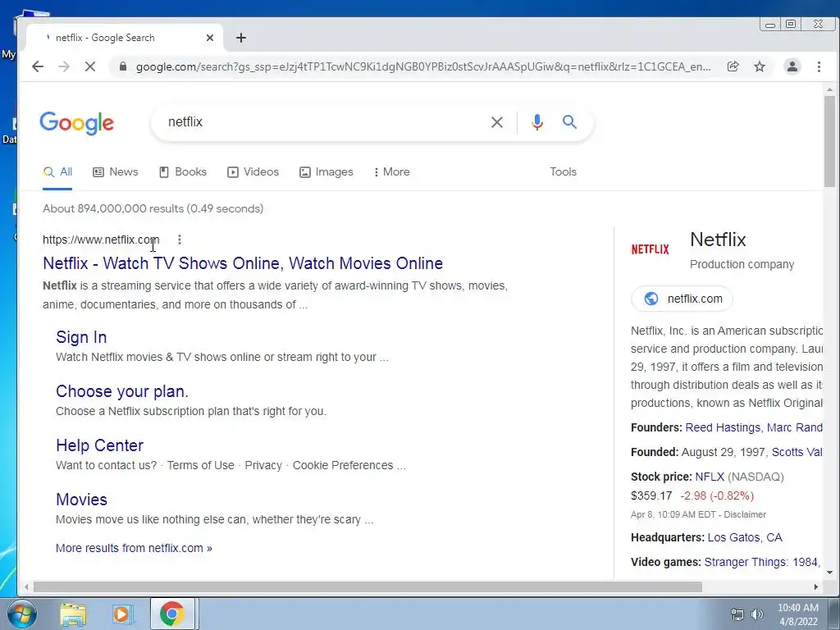Click the NFLX stock ticker link
840x630 pixels.
[x=710, y=477]
